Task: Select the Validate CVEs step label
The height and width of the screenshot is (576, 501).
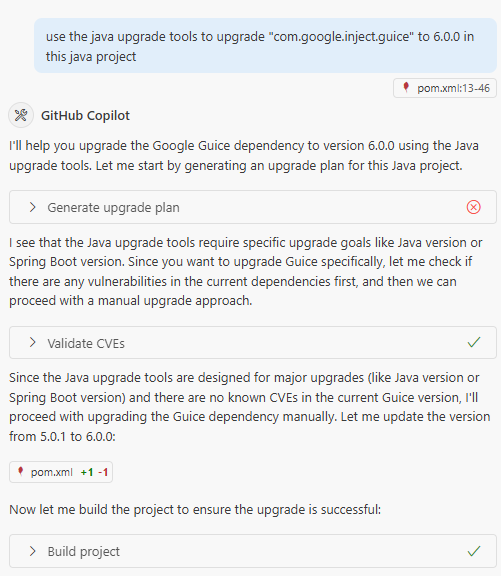Action: (86, 343)
